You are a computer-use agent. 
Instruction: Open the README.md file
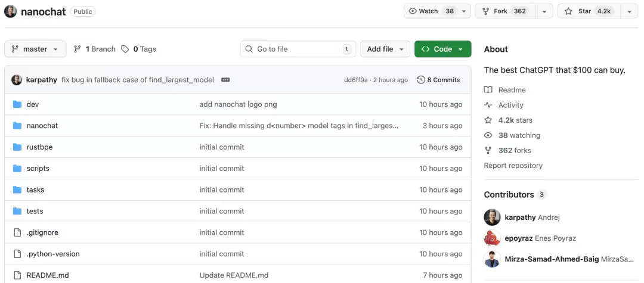click(48, 275)
